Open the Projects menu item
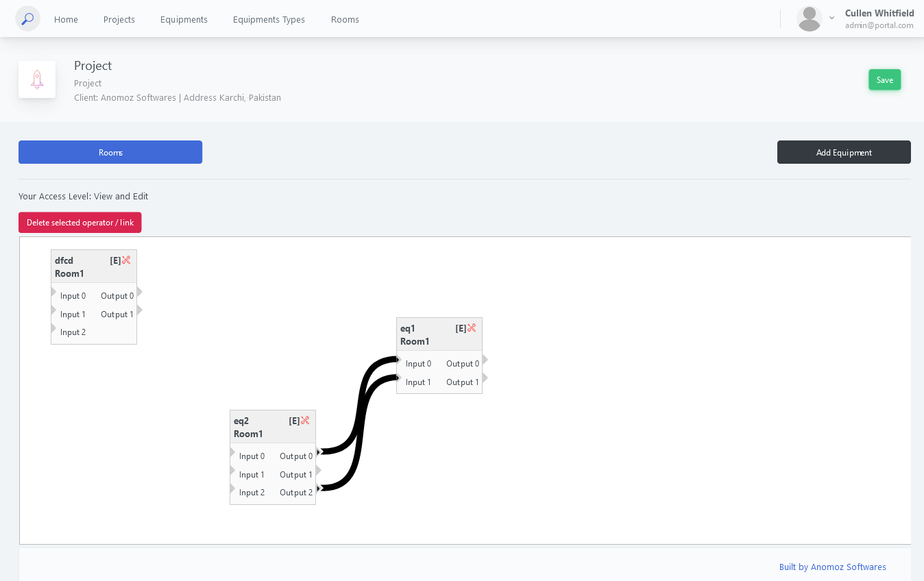This screenshot has width=924, height=581. point(119,19)
